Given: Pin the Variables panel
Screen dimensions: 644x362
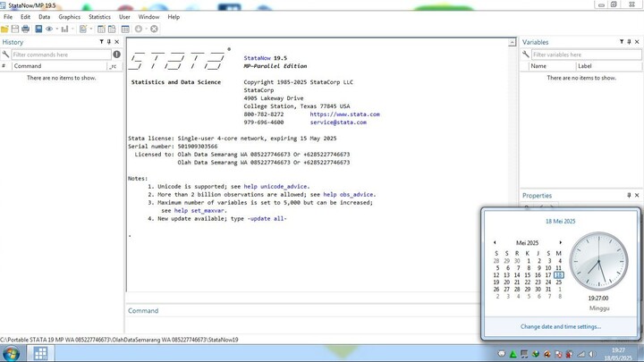Looking at the screenshot, I should tap(629, 42).
